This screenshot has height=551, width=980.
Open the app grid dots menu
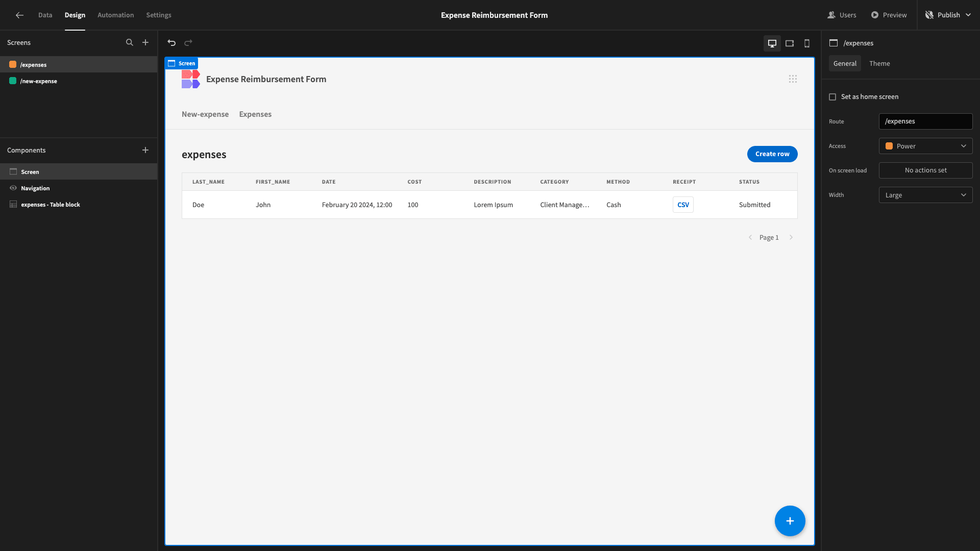[793, 79]
